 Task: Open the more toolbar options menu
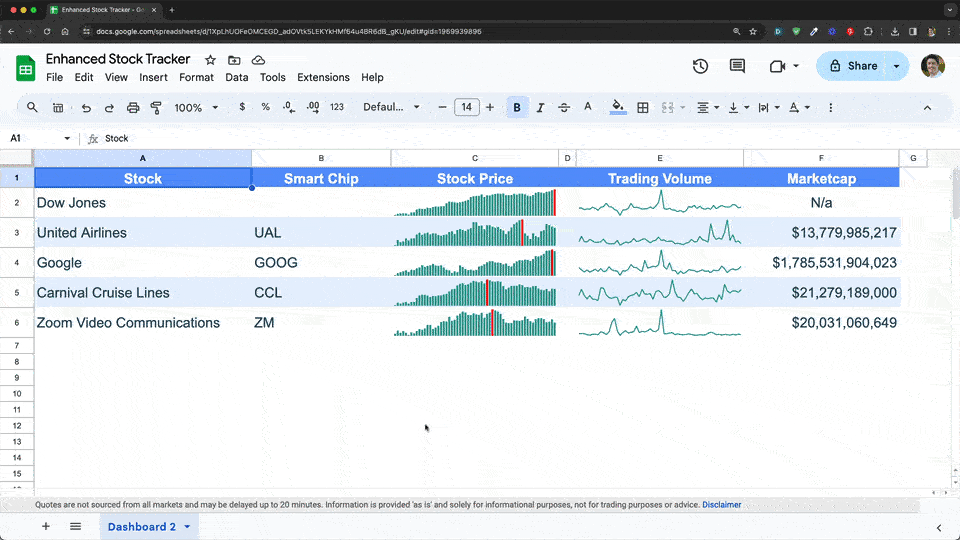tap(830, 108)
